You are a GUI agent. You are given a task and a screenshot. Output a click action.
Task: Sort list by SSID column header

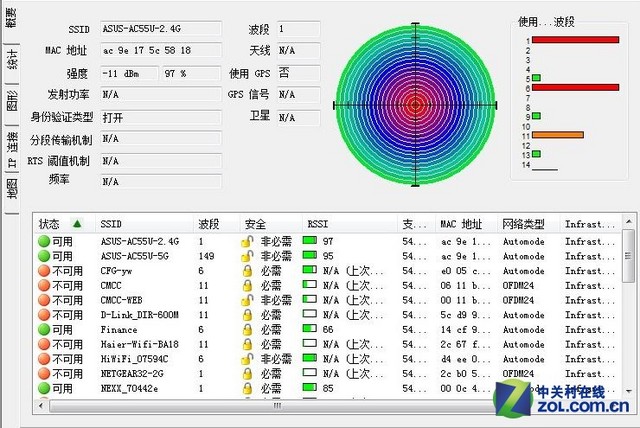coord(144,224)
